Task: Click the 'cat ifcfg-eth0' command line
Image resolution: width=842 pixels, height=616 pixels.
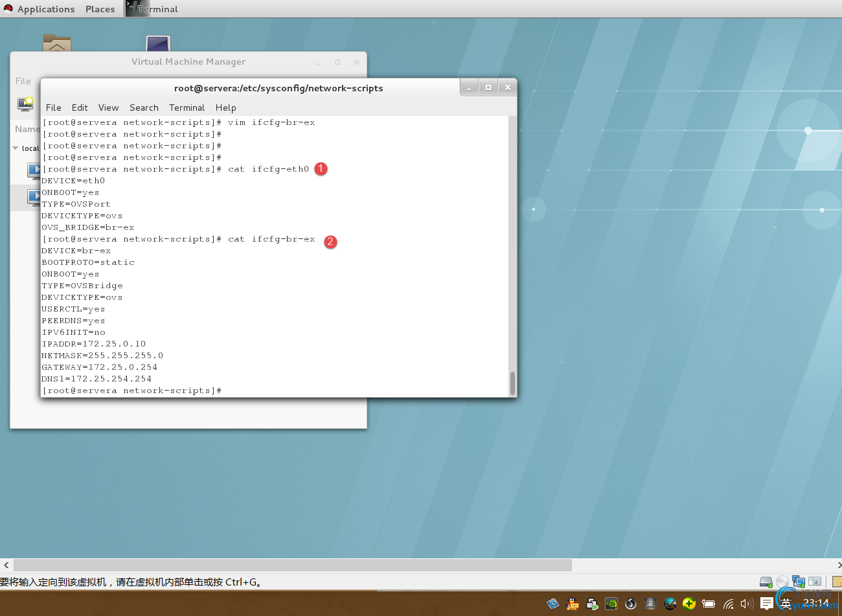Action: [176, 169]
